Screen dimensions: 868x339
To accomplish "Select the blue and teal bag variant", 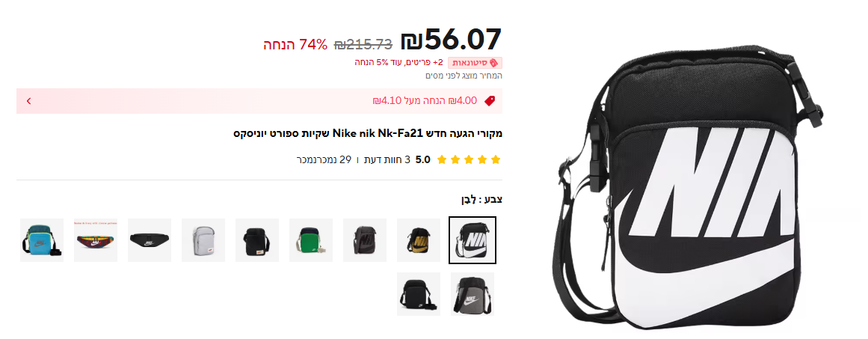I will (x=42, y=240).
